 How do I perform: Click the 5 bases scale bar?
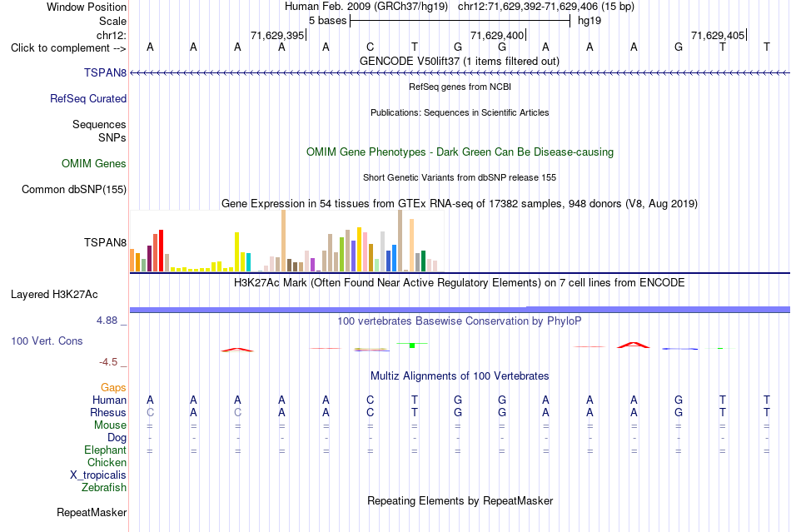tap(460, 21)
